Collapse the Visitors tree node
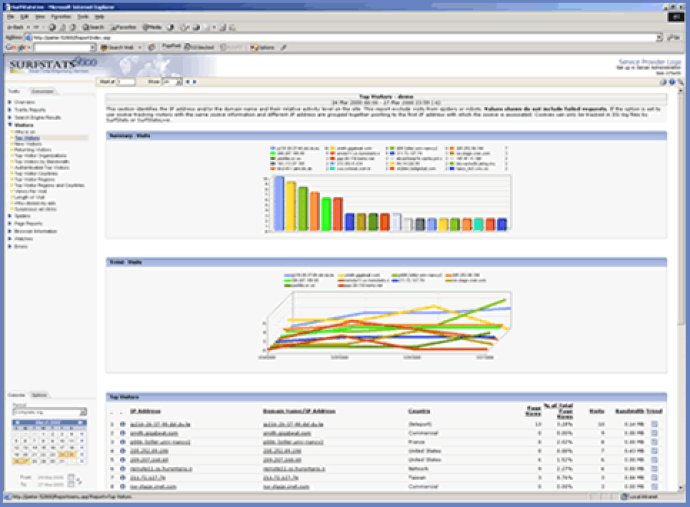Viewport: 690px width, 507px height. click(x=10, y=125)
